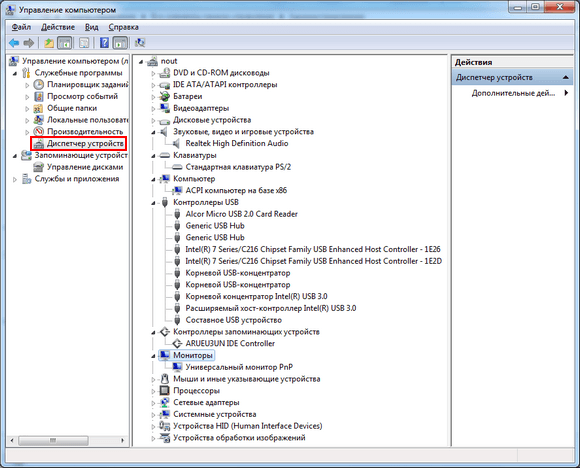
Task: Collapse Диспетчер устройств actions header arrow
Action: [x=566, y=77]
